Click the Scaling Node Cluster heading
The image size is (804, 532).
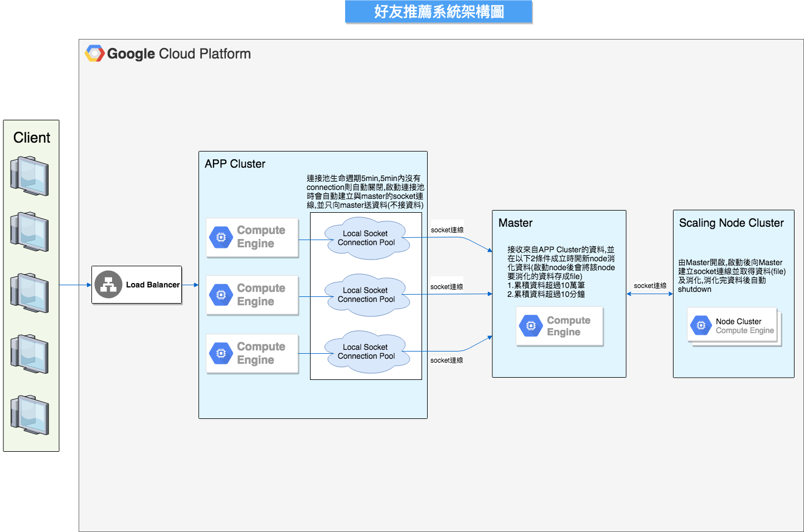tap(731, 223)
